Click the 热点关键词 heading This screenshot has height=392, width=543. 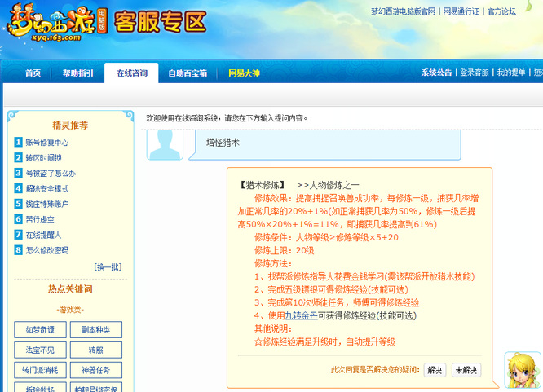point(70,288)
